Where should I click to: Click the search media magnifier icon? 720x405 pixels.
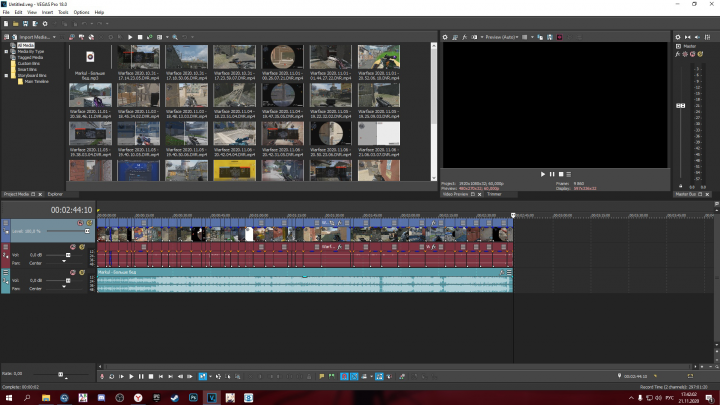click(175, 37)
